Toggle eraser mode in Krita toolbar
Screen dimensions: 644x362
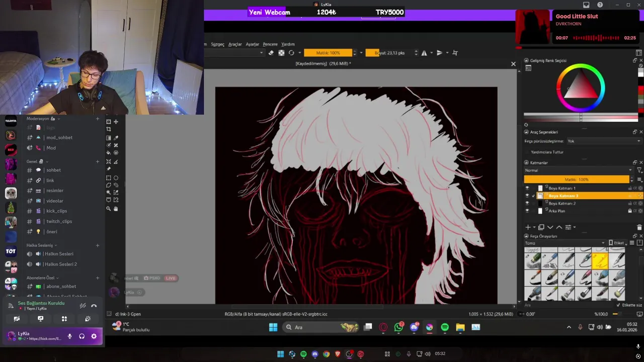pos(271,53)
